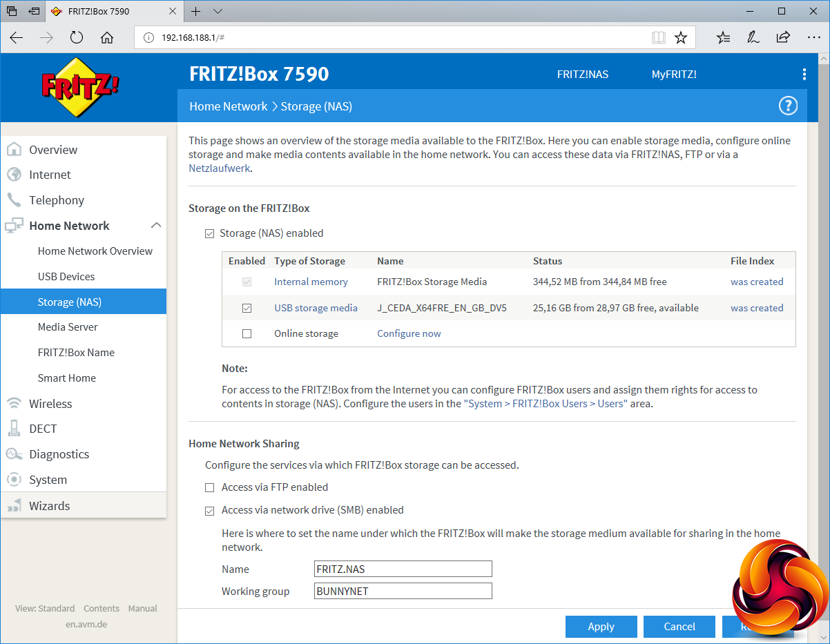Click the browser refresh icon
Image resolution: width=830 pixels, height=644 pixels.
click(76, 38)
